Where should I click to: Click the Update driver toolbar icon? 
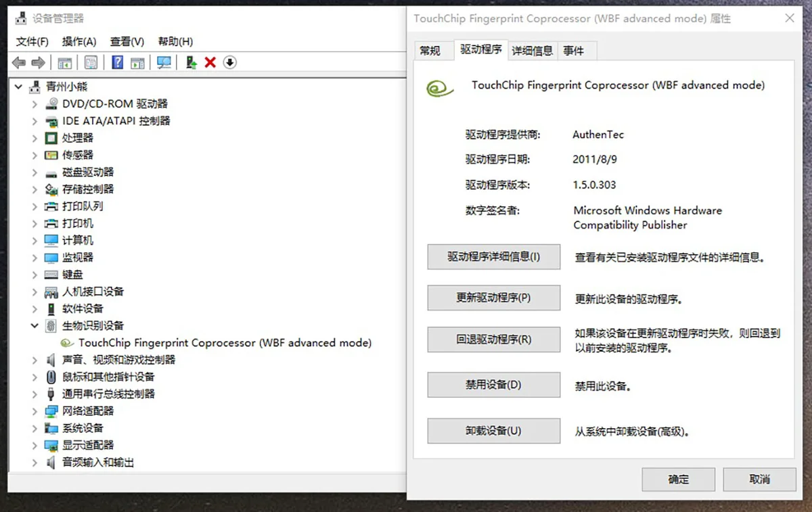coord(191,63)
